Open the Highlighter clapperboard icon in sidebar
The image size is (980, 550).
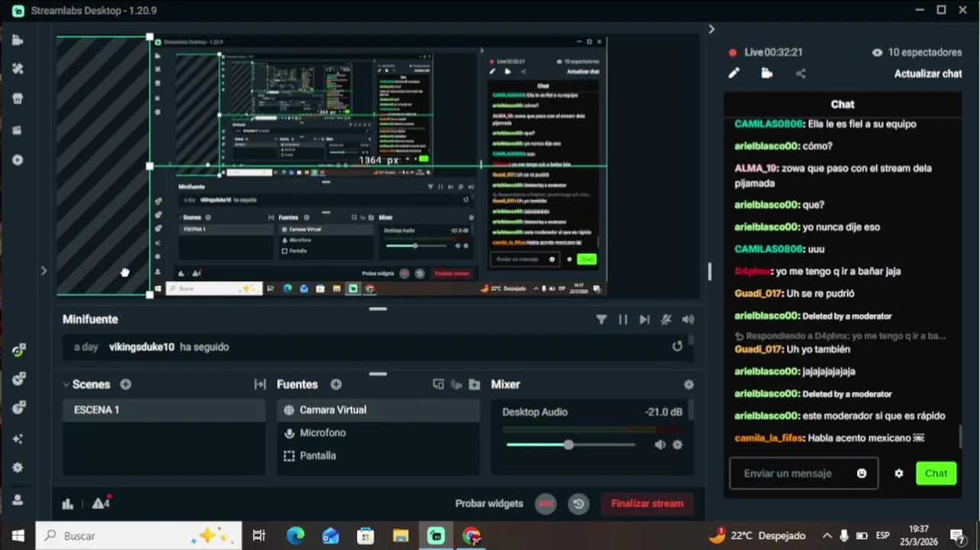pos(18,130)
